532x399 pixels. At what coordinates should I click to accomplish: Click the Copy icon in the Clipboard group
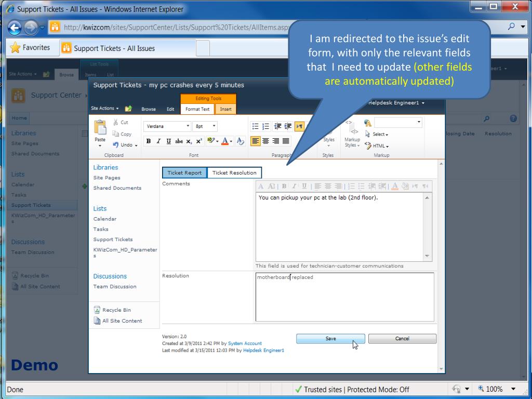[116, 134]
